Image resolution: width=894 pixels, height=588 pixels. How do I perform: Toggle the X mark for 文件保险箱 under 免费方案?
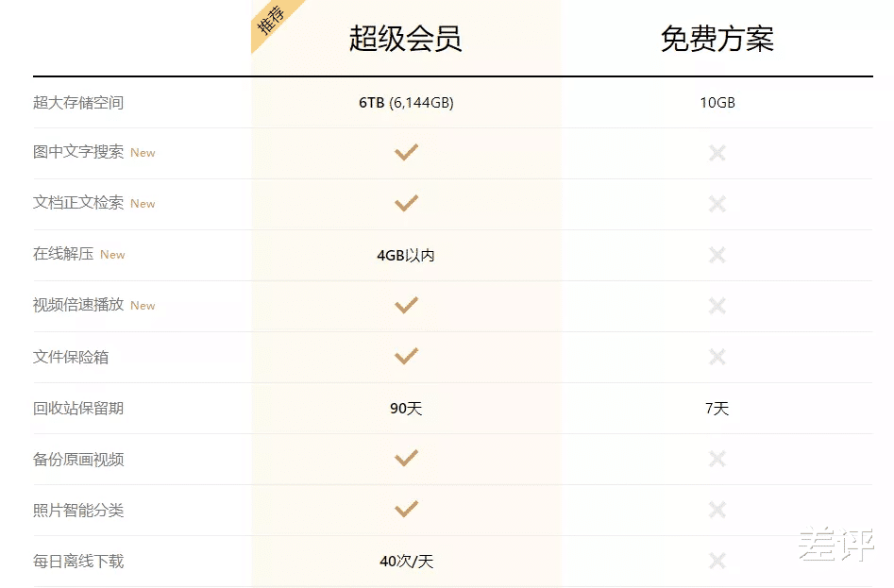click(x=717, y=357)
